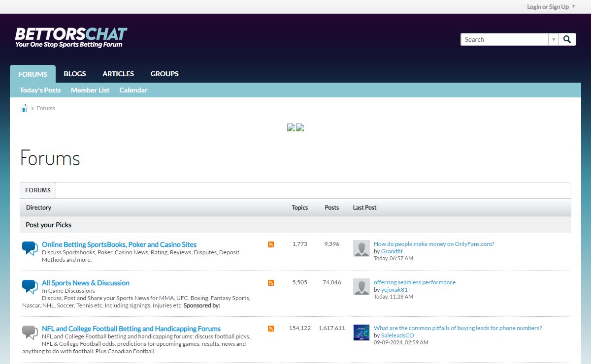Open the Calendar link
The height and width of the screenshot is (364, 591).
133,90
